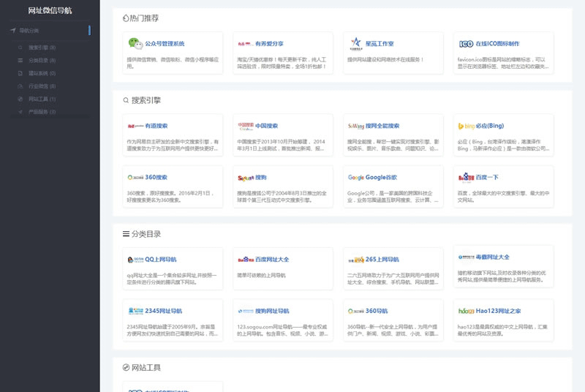Click the logo on 搜狗网址导航 card
The width and height of the screenshot is (585, 392).
246,311
